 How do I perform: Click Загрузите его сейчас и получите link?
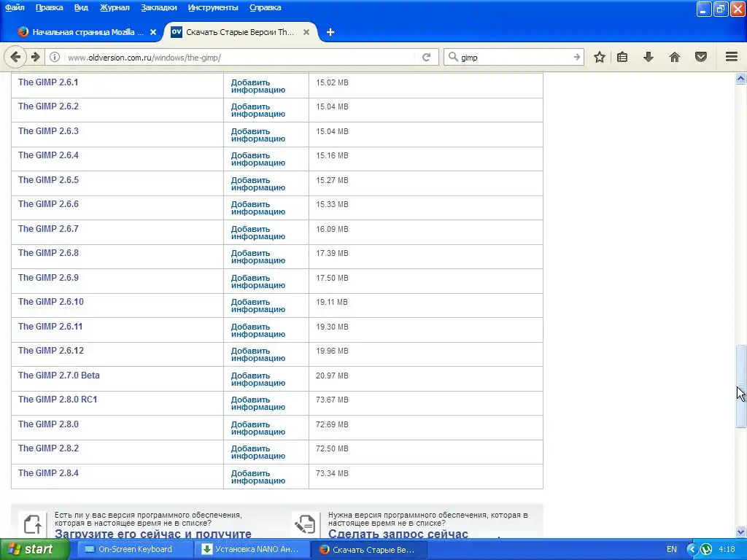tap(153, 534)
